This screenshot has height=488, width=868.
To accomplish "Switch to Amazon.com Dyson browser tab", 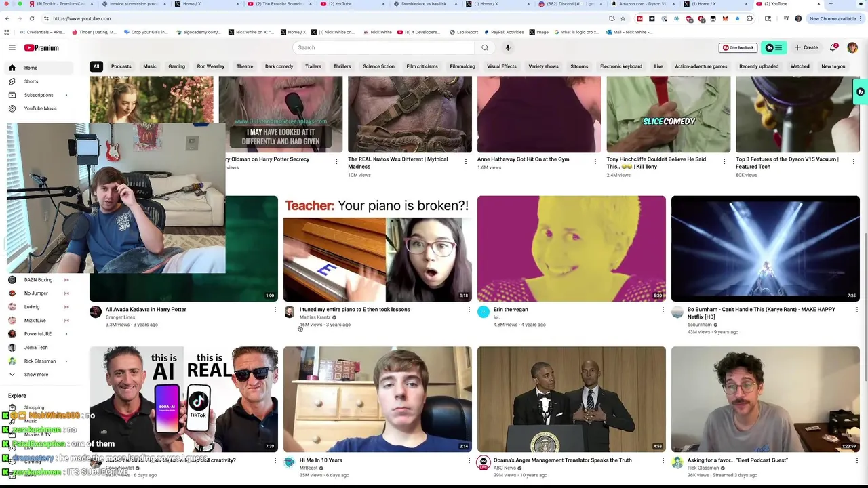I will [x=643, y=4].
